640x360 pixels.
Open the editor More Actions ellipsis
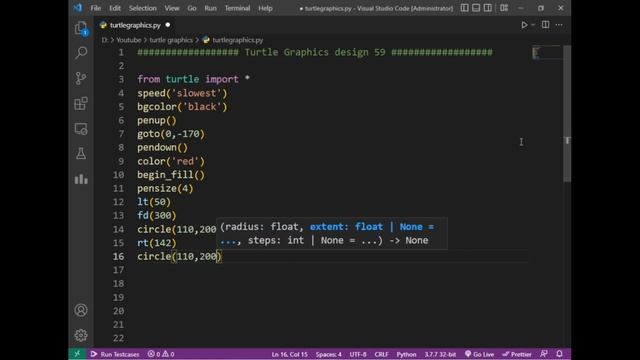[x=559, y=25]
